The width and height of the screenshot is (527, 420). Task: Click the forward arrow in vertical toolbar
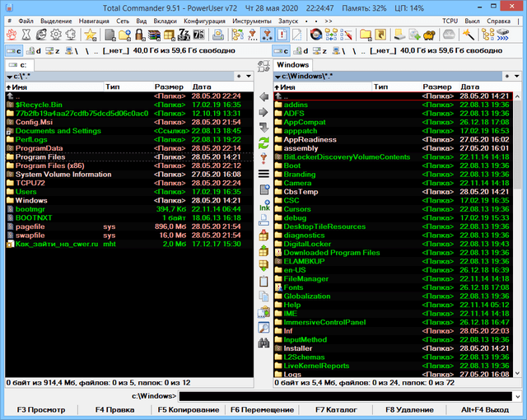263,112
